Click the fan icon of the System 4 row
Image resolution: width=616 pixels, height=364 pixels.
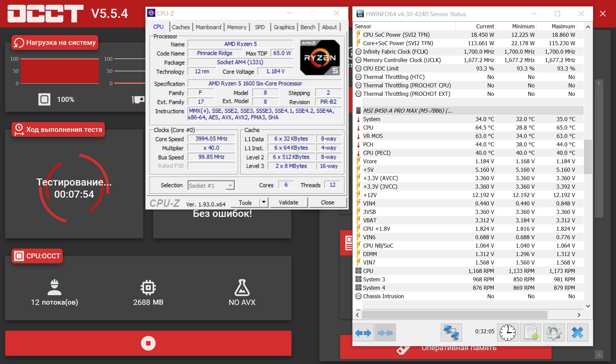coord(358,288)
